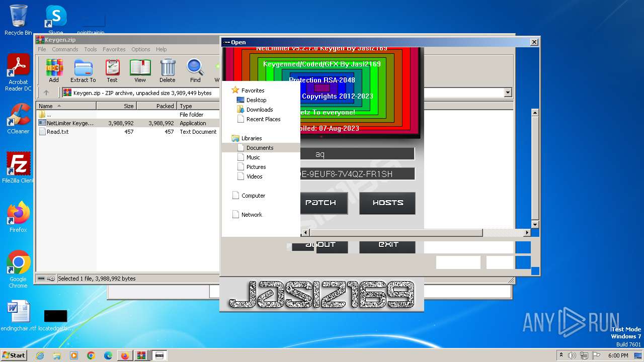Click the vertical scrollbar down arrow
The height and width of the screenshot is (362, 644).
pyautogui.click(x=535, y=224)
